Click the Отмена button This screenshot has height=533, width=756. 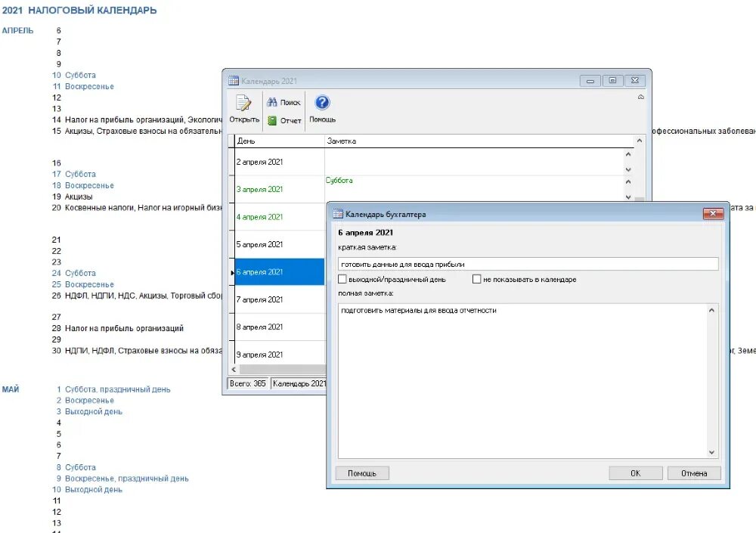[x=694, y=473]
